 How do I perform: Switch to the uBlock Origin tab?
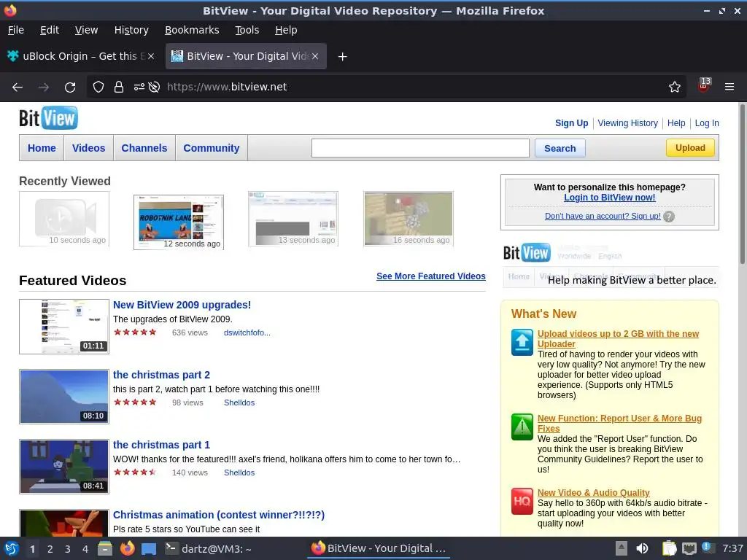tap(81, 56)
